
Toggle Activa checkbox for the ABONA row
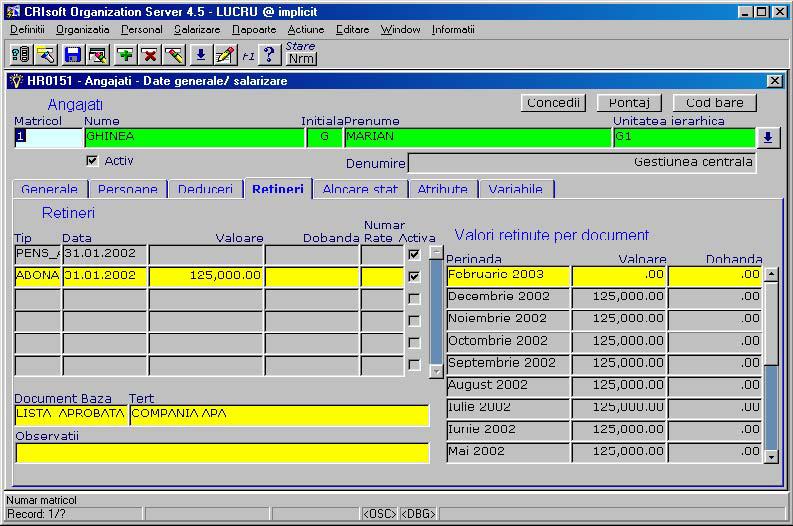click(x=414, y=276)
